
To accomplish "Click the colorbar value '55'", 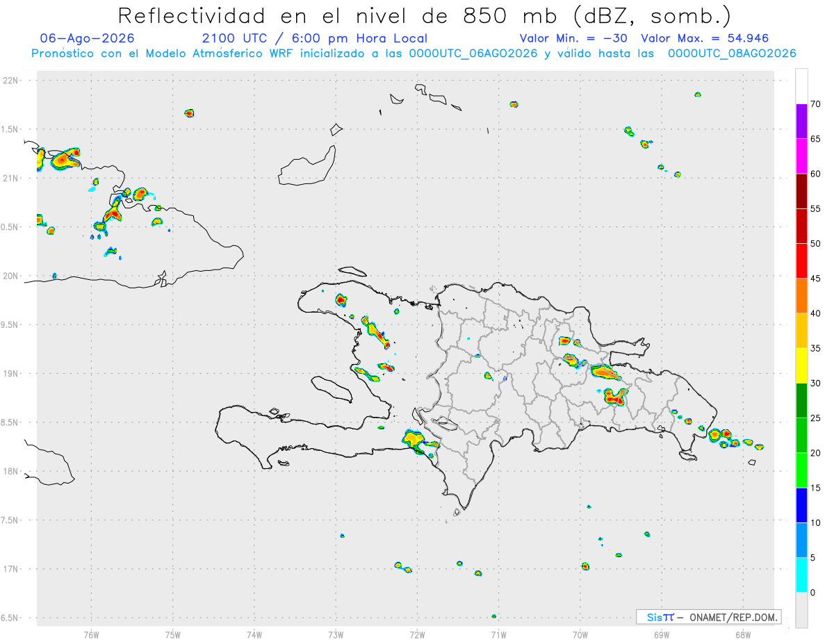I will (x=816, y=208).
